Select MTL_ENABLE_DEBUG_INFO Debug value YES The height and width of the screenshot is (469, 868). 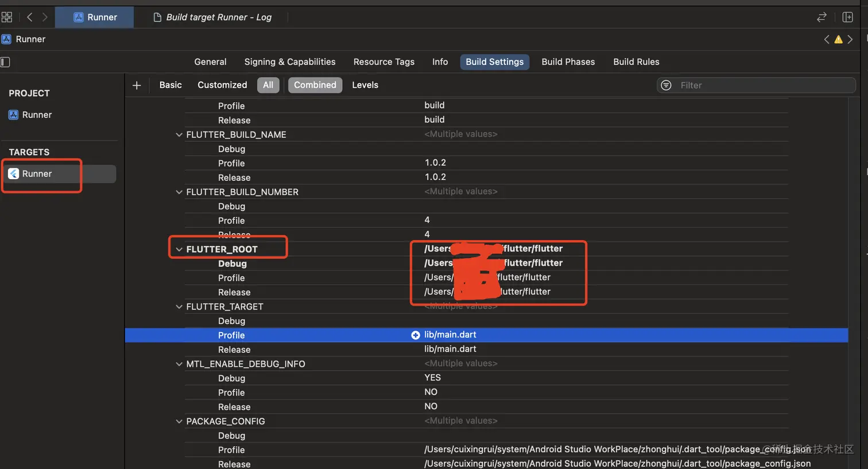point(432,378)
